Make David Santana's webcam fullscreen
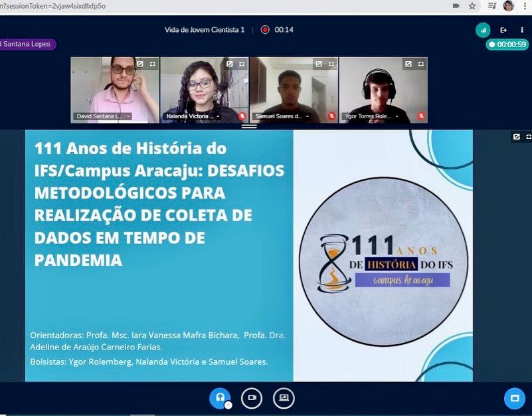532x416 pixels. click(153, 64)
